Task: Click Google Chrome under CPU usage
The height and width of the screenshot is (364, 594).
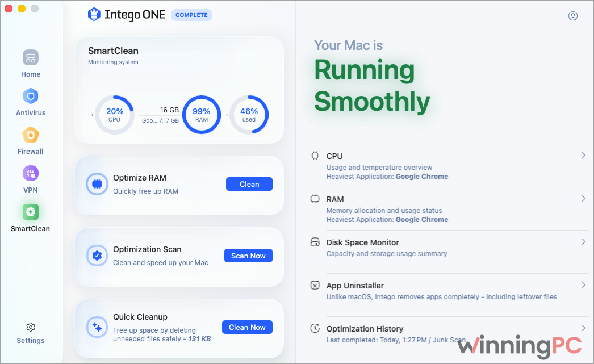Action: pyautogui.click(x=422, y=177)
